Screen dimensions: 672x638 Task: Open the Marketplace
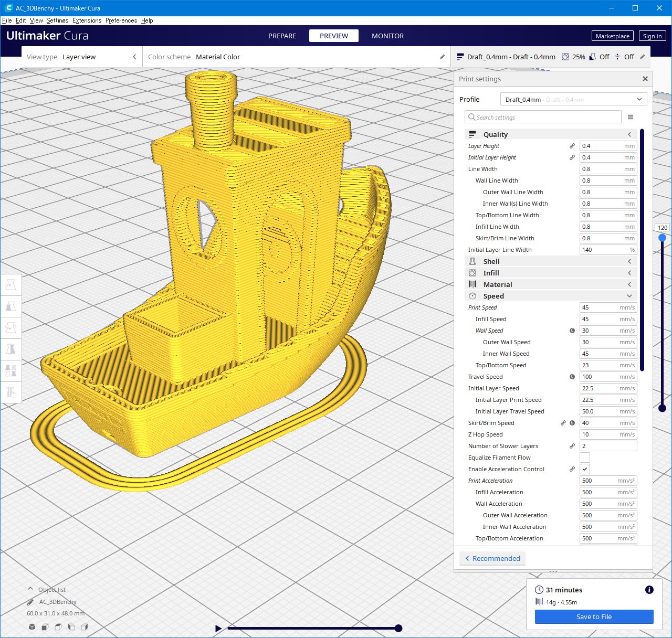[x=612, y=36]
